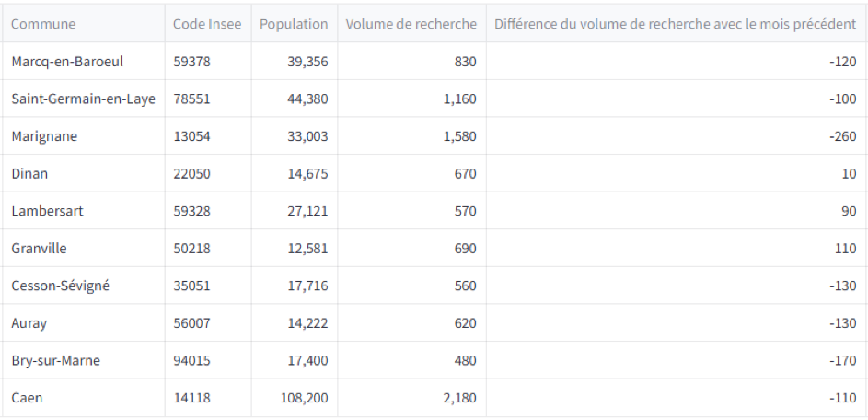Click the Code Insee column header
868x420 pixels.
tap(207, 24)
